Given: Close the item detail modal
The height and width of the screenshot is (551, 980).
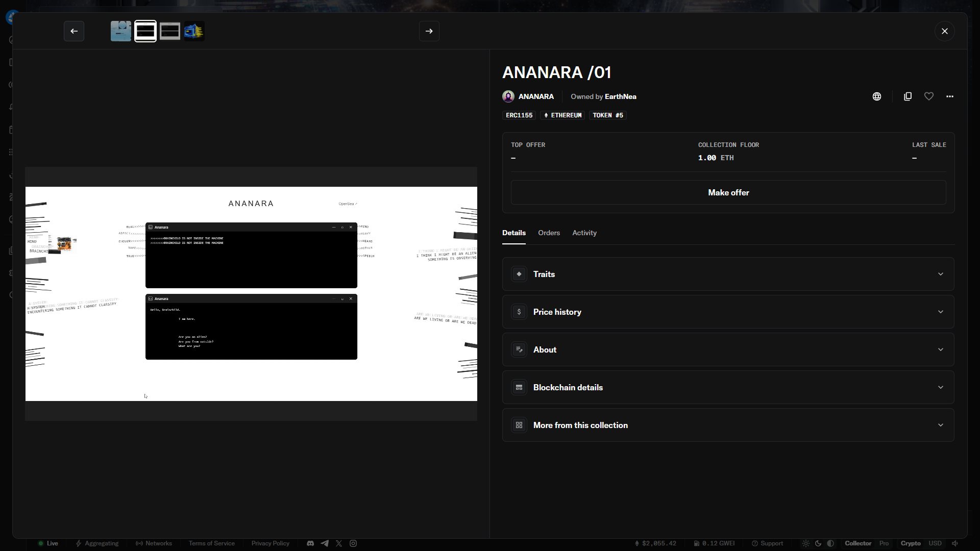Looking at the screenshot, I should click(x=944, y=31).
